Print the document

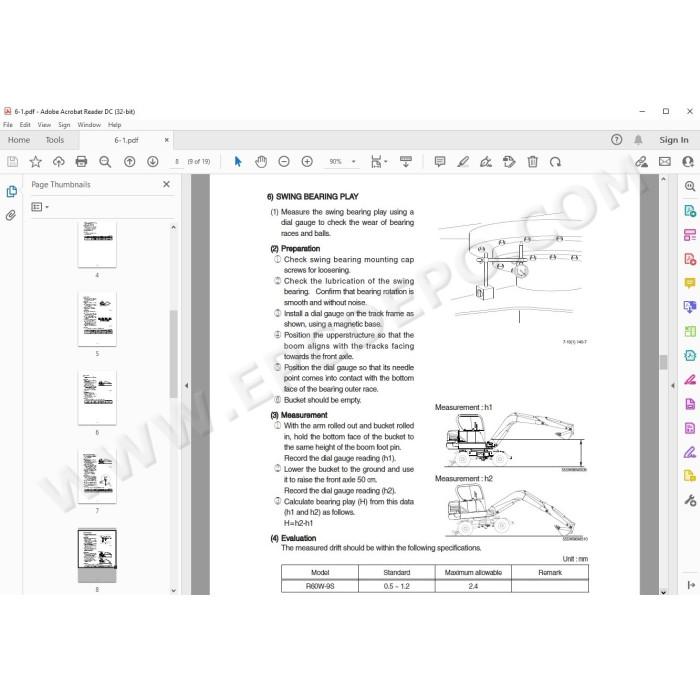(81, 162)
